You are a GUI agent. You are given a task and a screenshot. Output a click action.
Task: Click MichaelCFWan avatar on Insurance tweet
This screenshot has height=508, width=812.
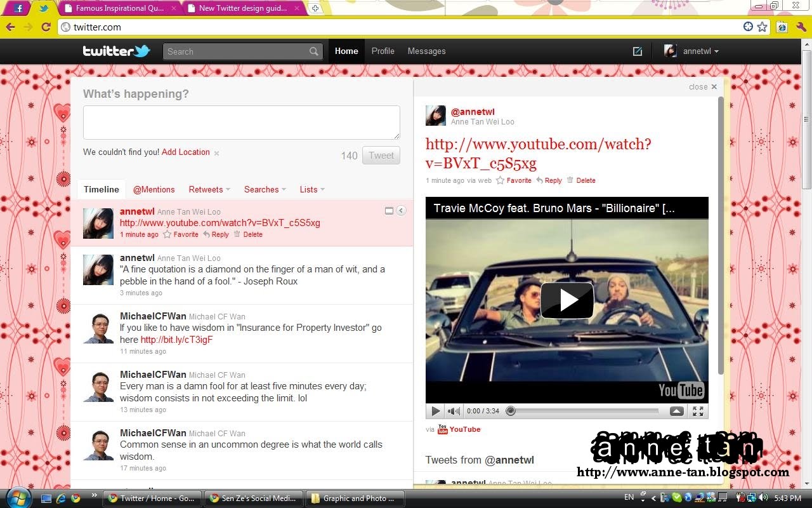pyautogui.click(x=98, y=328)
